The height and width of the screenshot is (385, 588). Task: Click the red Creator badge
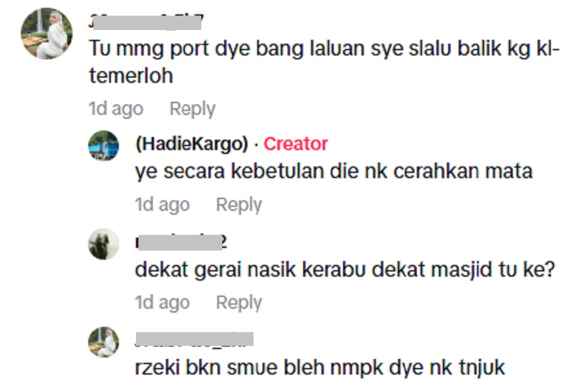tap(295, 144)
